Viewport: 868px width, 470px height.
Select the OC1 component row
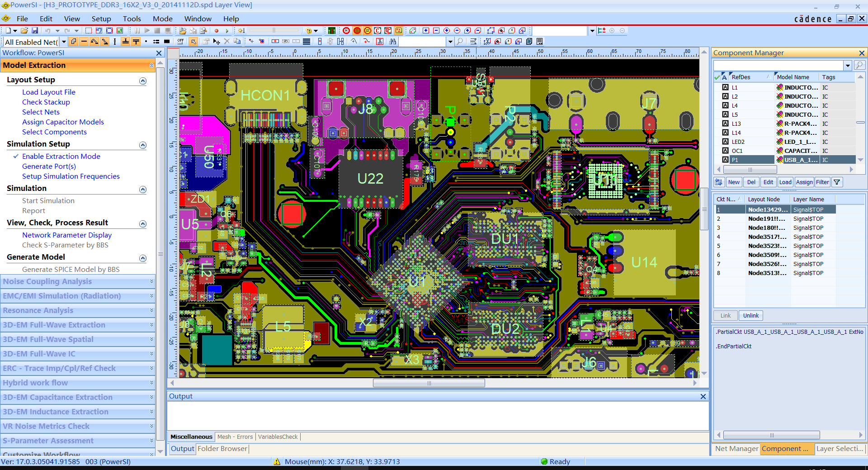(x=737, y=151)
